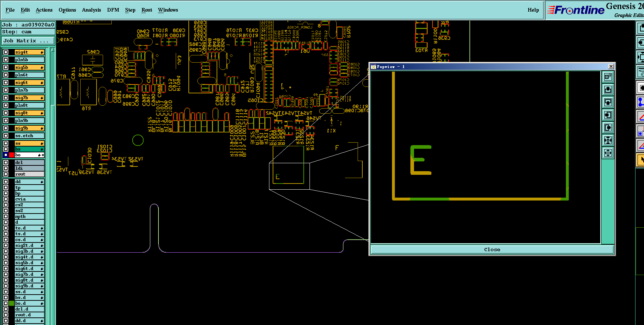Select the ss2 layer name
This screenshot has height=325, width=644.
click(x=29, y=211)
